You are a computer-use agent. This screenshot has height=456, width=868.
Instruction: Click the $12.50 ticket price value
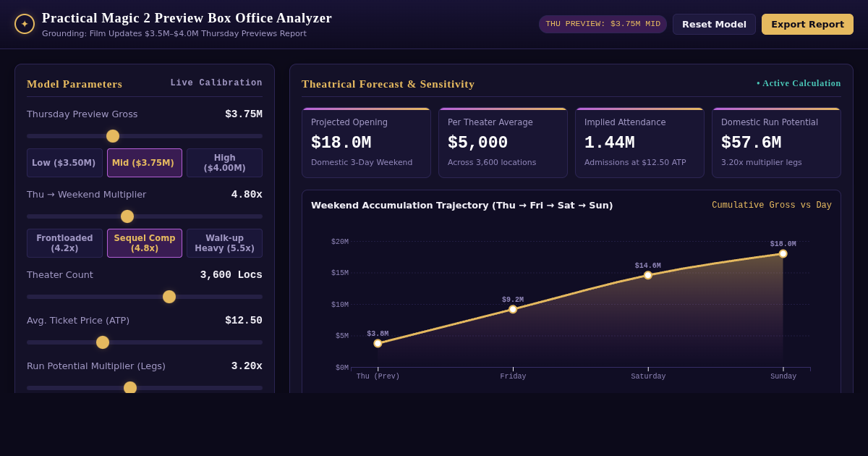[244, 321]
